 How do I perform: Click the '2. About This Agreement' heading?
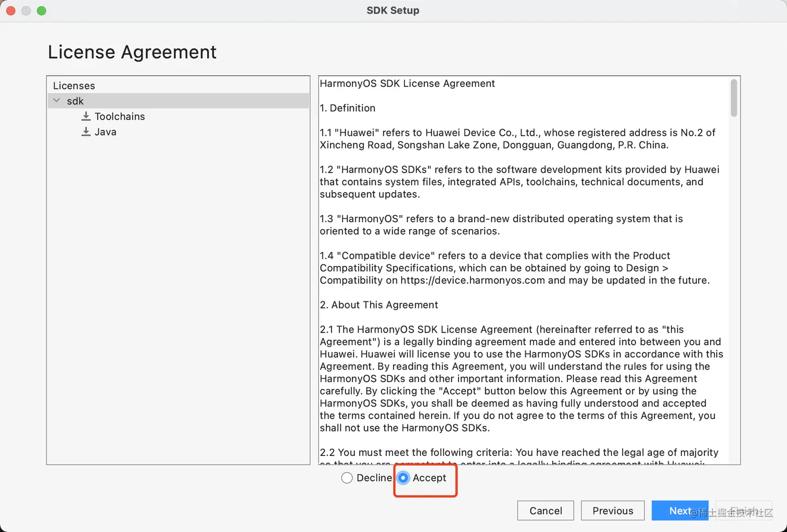(x=379, y=305)
